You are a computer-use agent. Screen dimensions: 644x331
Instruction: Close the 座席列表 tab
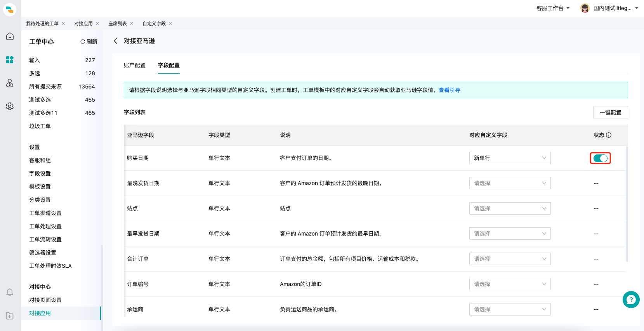(x=132, y=23)
